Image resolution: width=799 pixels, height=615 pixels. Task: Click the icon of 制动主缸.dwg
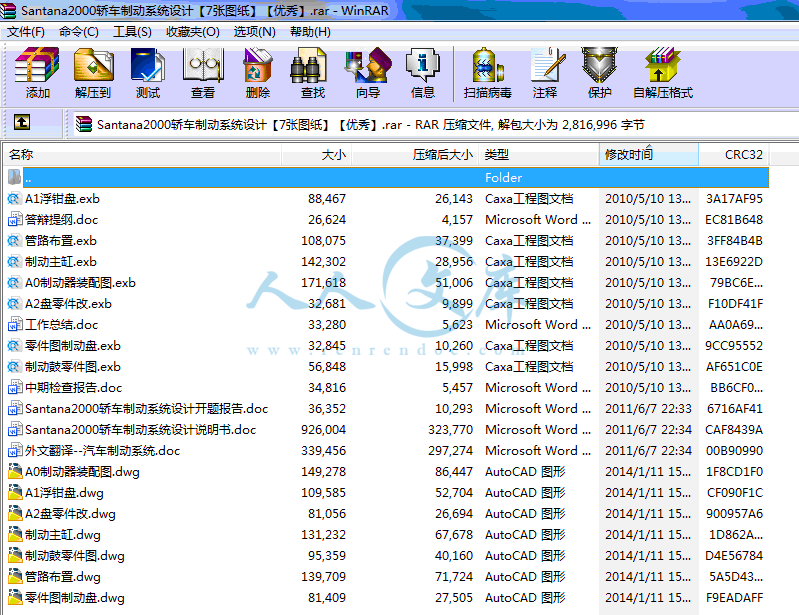click(15, 534)
